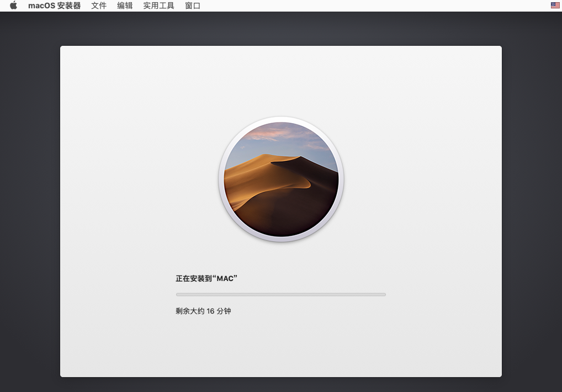The image size is (562, 392).
Task: Open the Apple menu
Action: tap(13, 6)
